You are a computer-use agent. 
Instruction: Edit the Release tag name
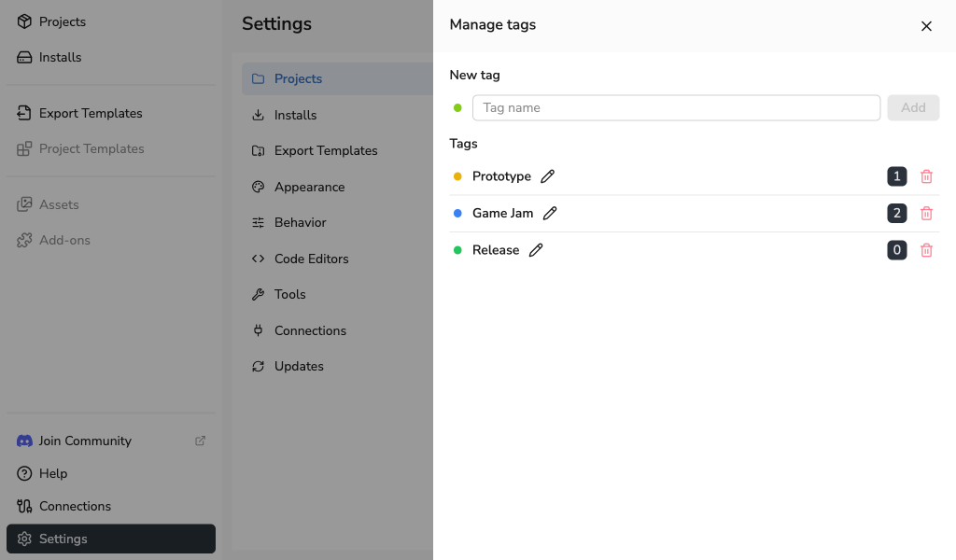point(536,250)
